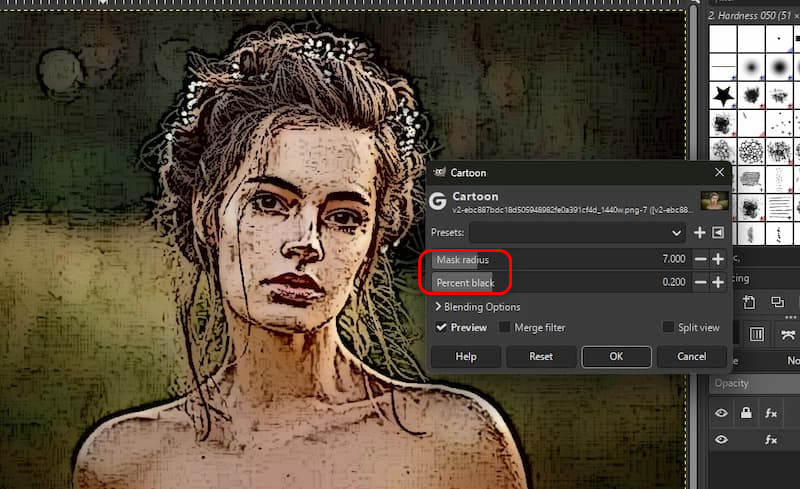The image size is (800, 489).
Task: Choose the scattered sparks dots brush
Action: tap(779, 123)
